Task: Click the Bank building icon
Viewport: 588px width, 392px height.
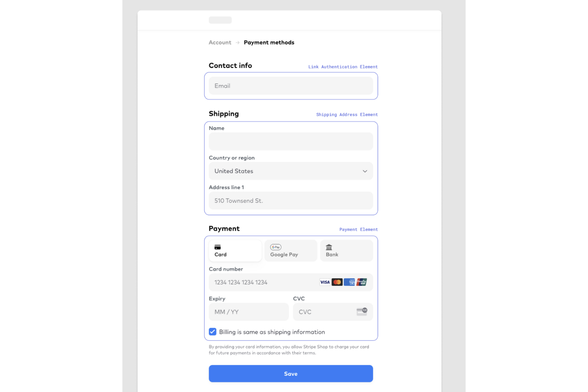Action: point(329,247)
